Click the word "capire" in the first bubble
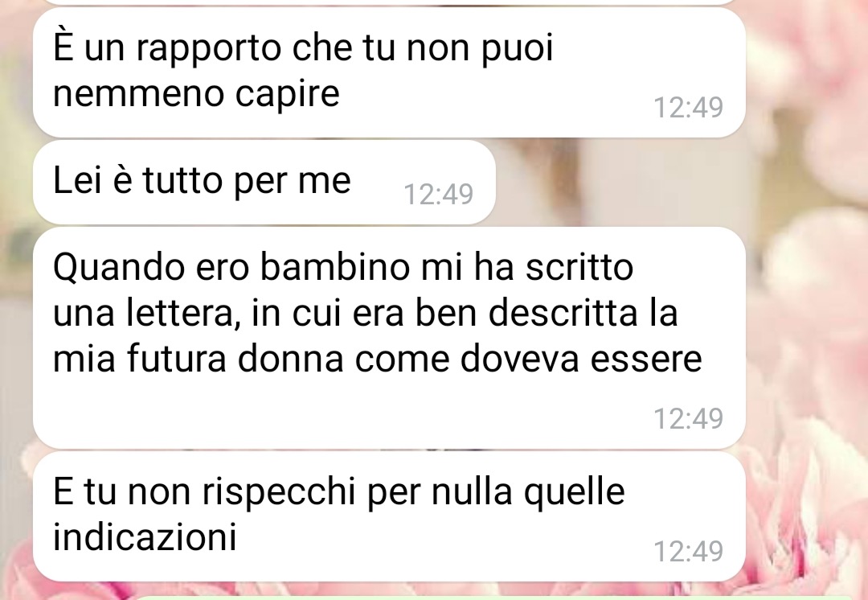The image size is (868, 600). (x=287, y=95)
